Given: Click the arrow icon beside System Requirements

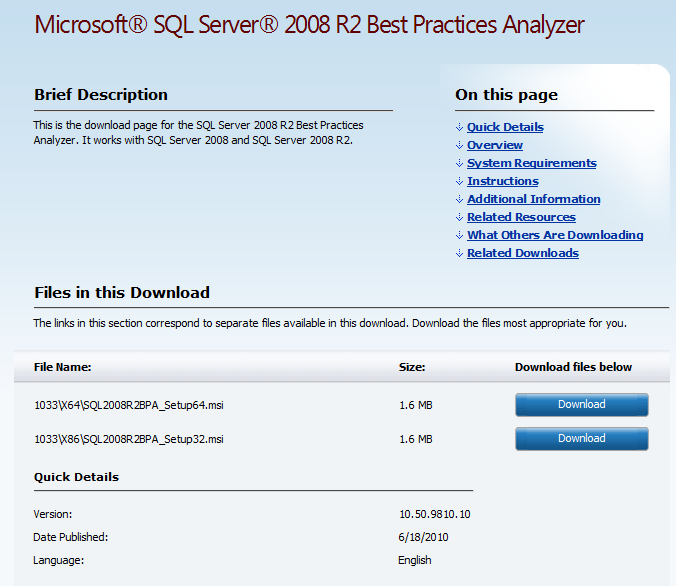Looking at the screenshot, I should (x=460, y=163).
